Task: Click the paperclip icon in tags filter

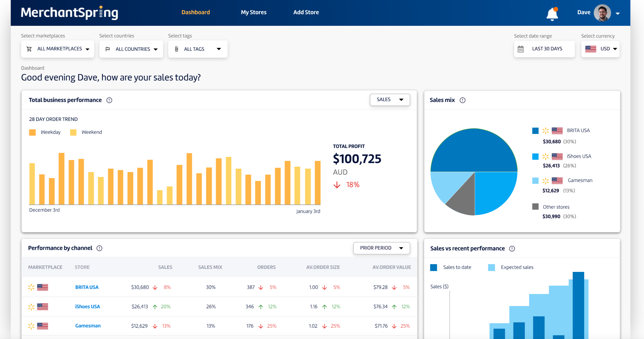Action: coord(176,49)
